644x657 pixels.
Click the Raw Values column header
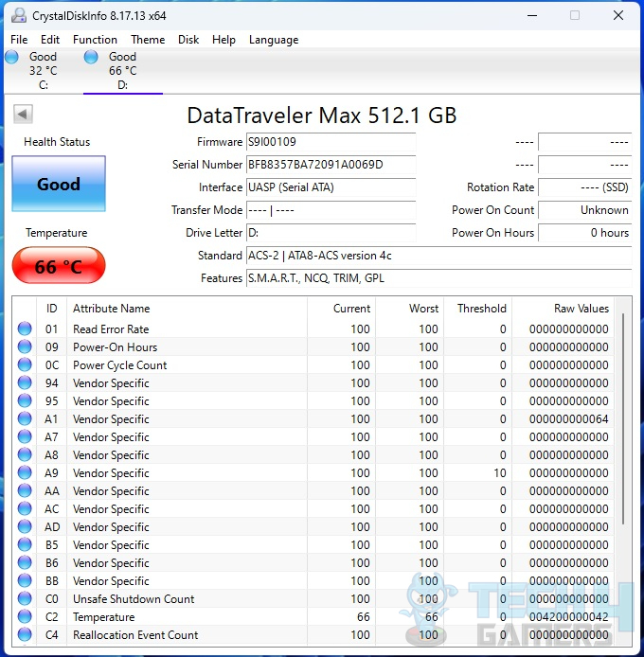coord(563,309)
